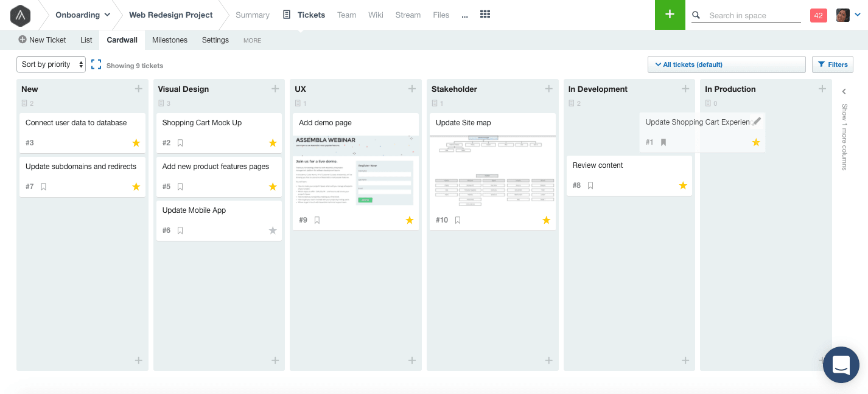The width and height of the screenshot is (868, 394).
Task: Click the Assembla logo
Action: point(20,15)
